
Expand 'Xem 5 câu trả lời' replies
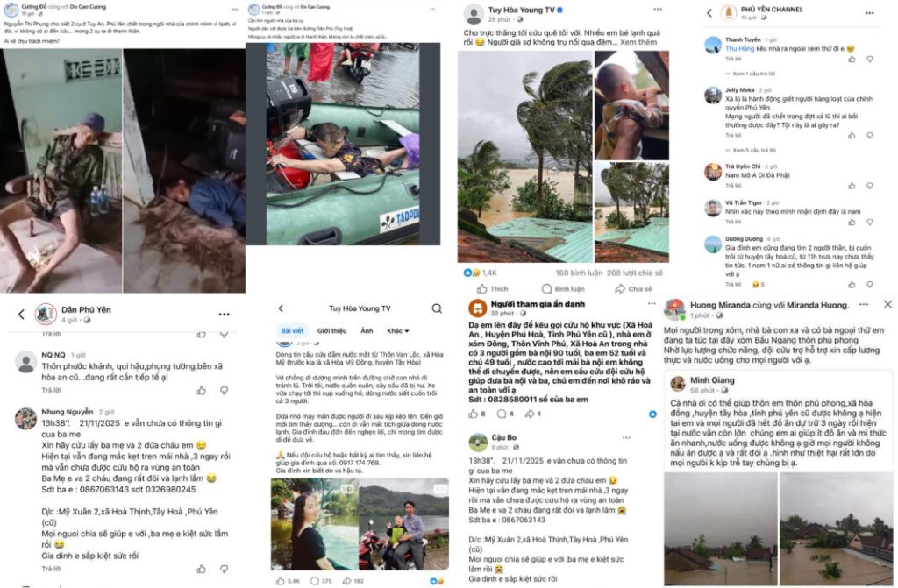tap(753, 150)
